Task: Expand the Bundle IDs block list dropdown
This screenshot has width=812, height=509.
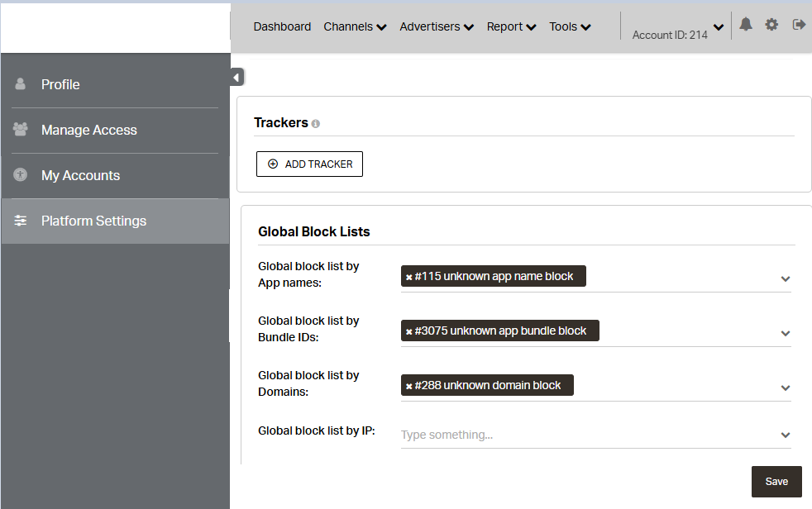Action: click(x=786, y=334)
